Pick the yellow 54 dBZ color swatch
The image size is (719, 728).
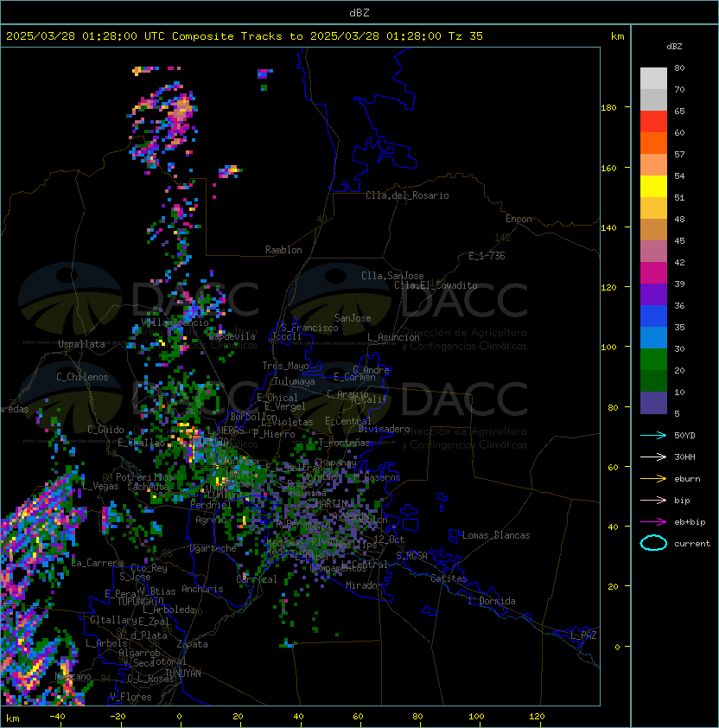point(653,186)
